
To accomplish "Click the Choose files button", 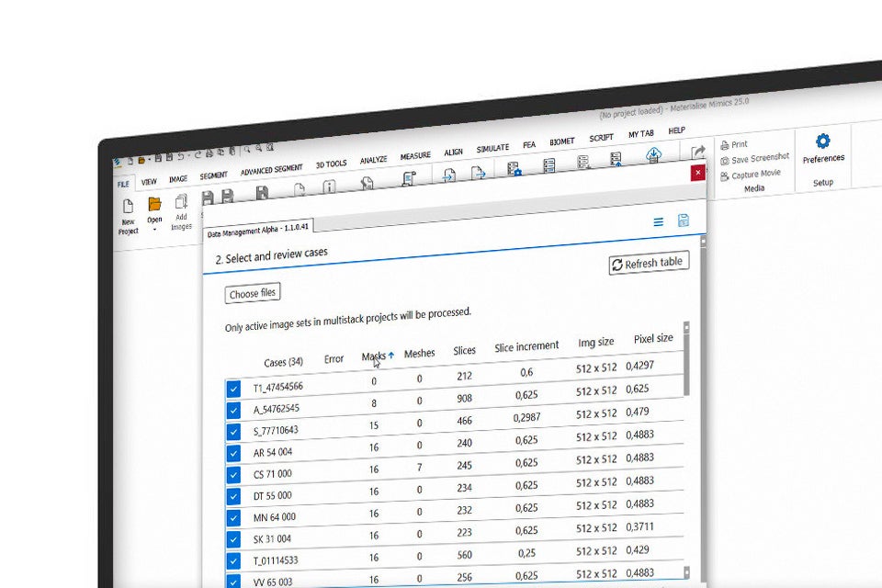I will click(252, 294).
